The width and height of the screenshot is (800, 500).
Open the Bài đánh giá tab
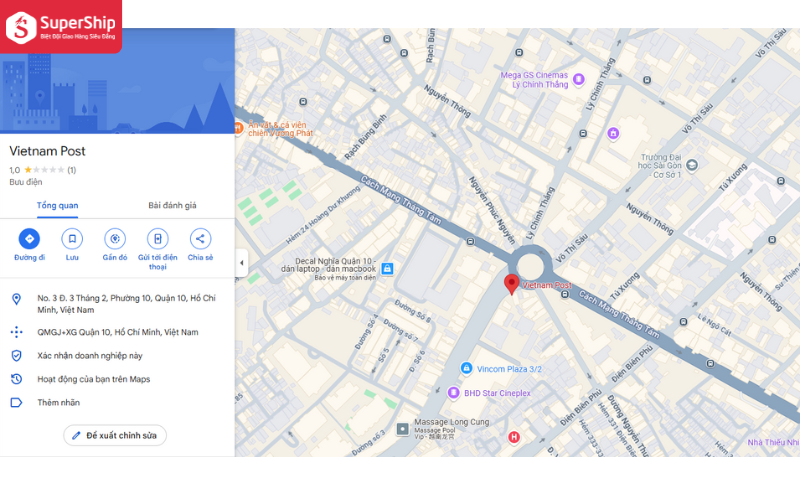coord(172,205)
